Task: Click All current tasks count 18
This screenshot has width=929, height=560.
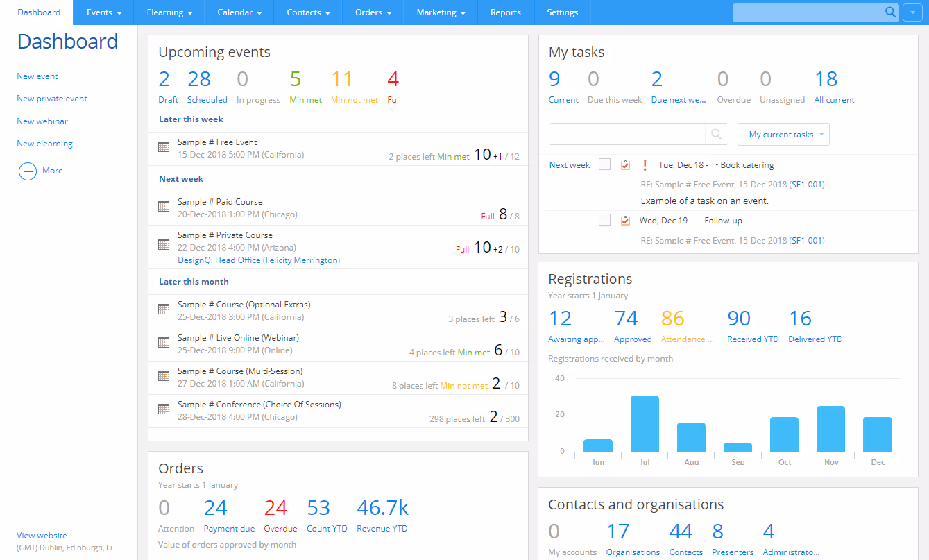Action: [826, 78]
